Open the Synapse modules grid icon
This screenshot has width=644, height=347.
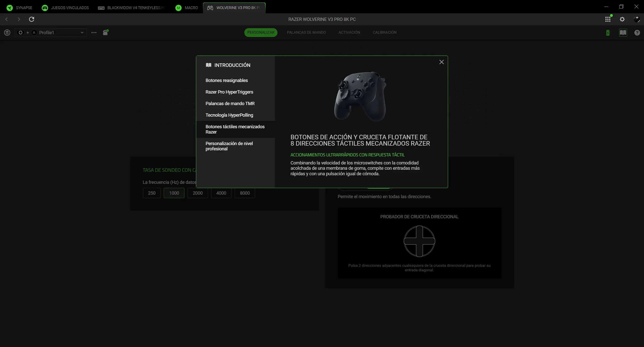(x=608, y=19)
